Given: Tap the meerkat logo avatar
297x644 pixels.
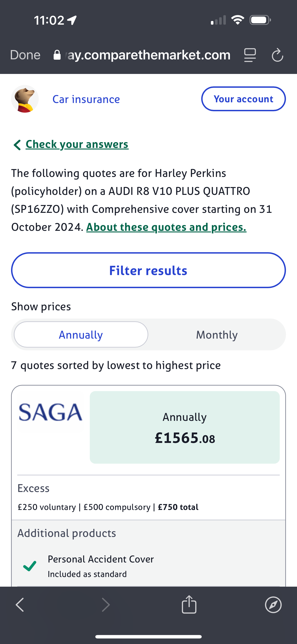Looking at the screenshot, I should click(x=25, y=99).
